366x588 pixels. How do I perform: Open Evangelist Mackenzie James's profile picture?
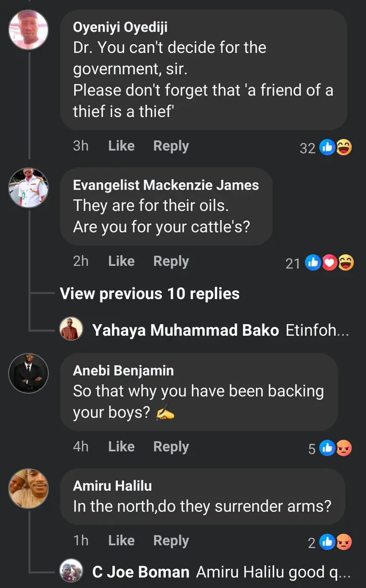click(28, 188)
